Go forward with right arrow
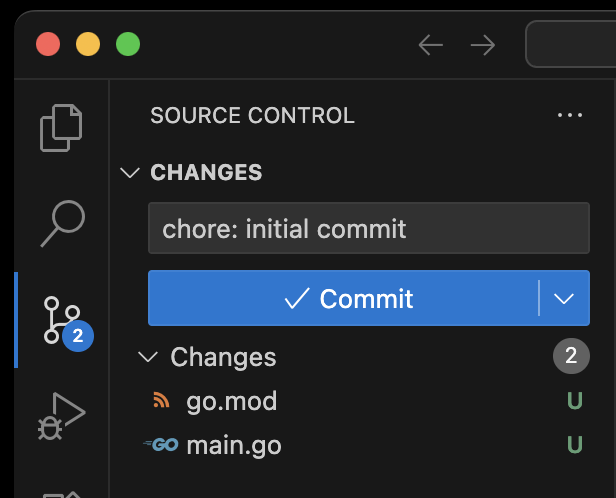 pyautogui.click(x=483, y=45)
